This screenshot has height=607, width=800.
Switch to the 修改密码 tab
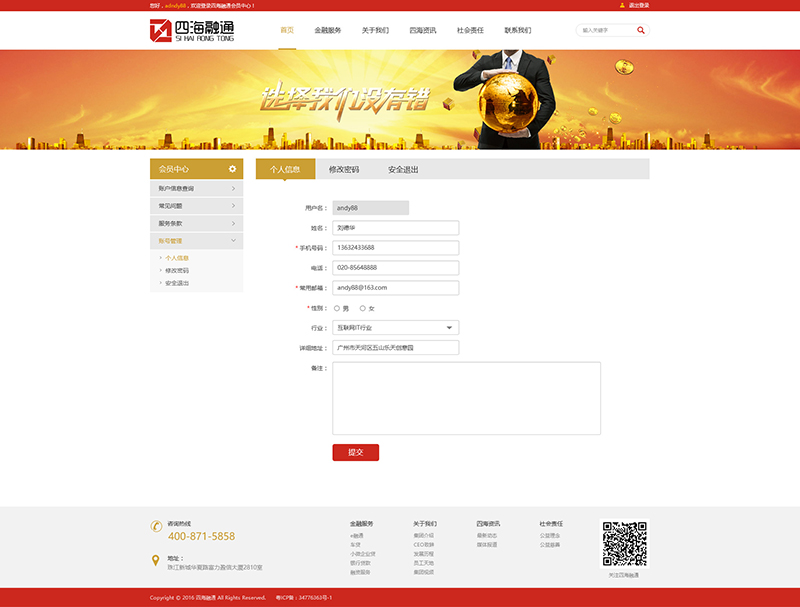tap(344, 169)
